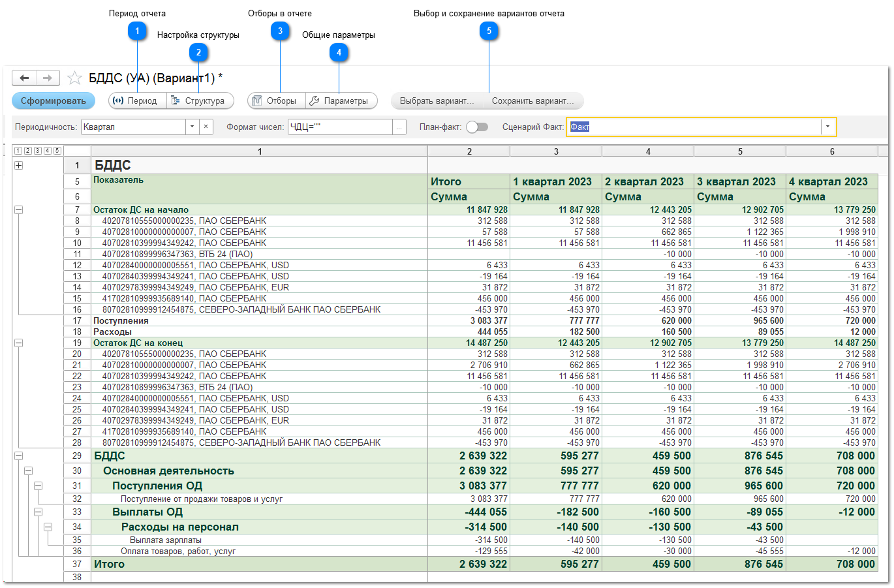Go back with the left arrow button

[24, 78]
